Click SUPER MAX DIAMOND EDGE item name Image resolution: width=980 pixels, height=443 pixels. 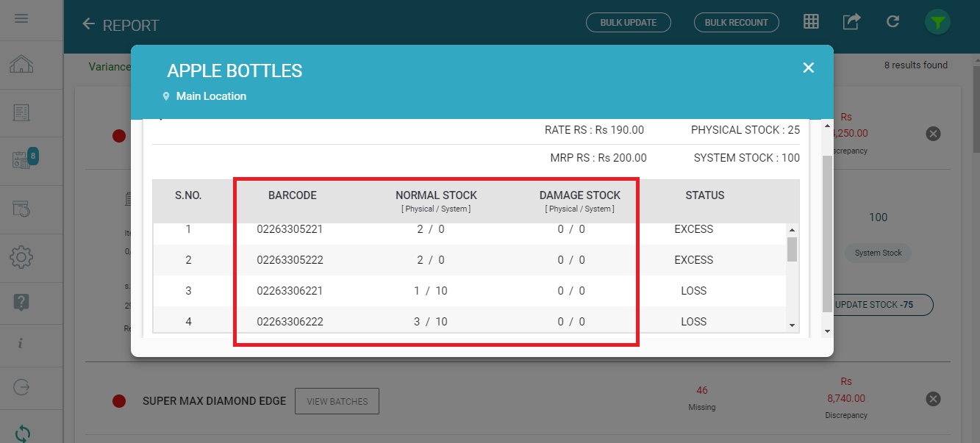214,401
